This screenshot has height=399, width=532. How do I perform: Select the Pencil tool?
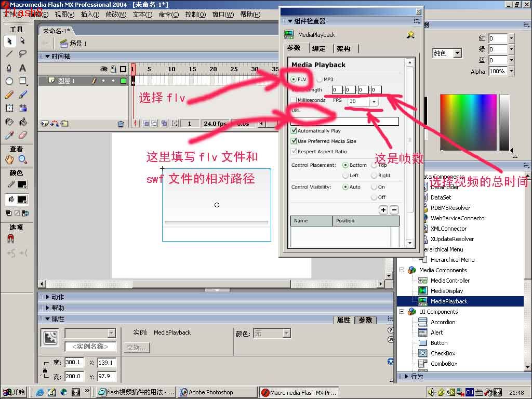coord(9,95)
